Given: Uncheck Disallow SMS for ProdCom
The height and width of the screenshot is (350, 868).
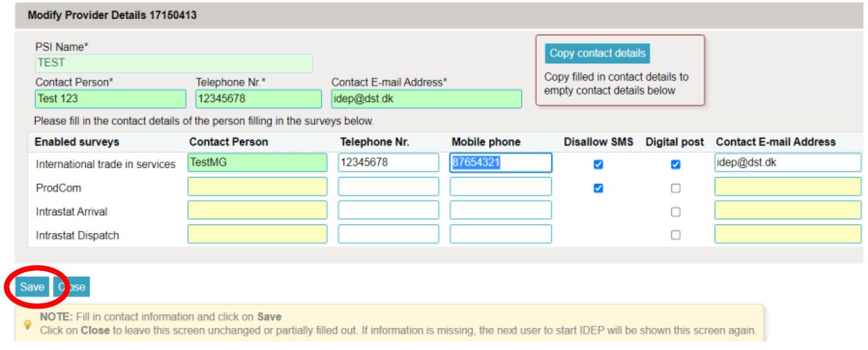Looking at the screenshot, I should tap(598, 188).
